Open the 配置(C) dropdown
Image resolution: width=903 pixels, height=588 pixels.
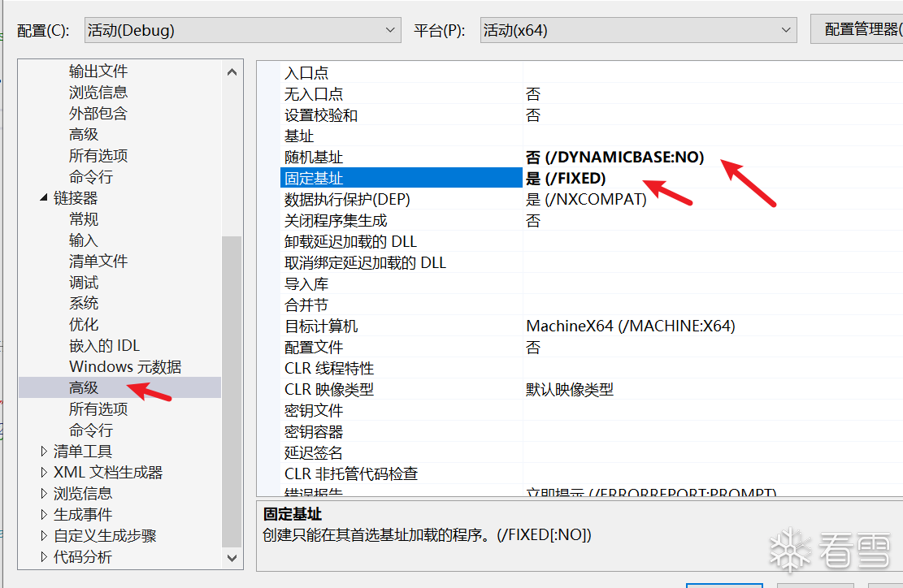242,31
